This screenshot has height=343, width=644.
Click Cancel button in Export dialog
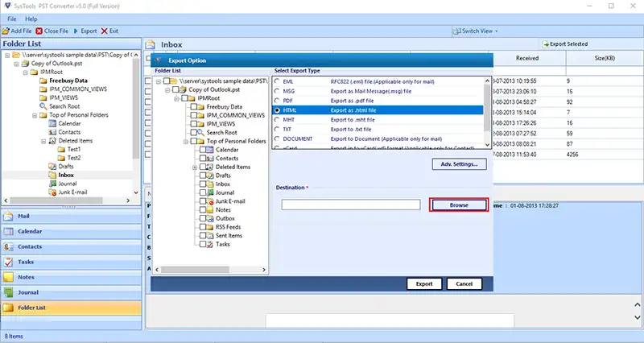(464, 284)
